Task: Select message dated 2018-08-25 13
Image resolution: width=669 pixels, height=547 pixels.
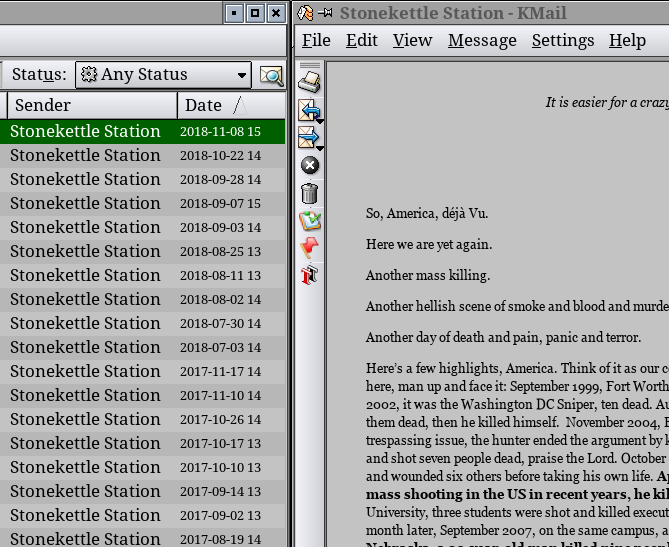Action: (x=143, y=251)
